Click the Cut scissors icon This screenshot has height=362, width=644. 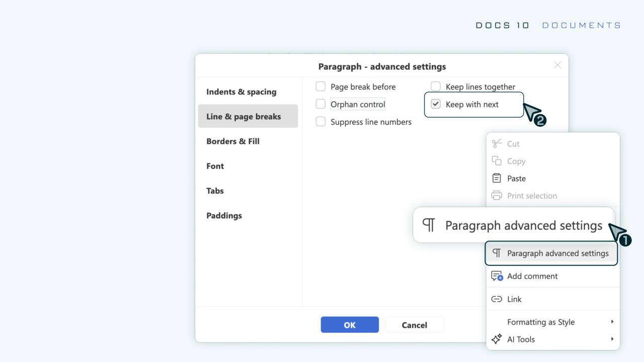pyautogui.click(x=497, y=144)
